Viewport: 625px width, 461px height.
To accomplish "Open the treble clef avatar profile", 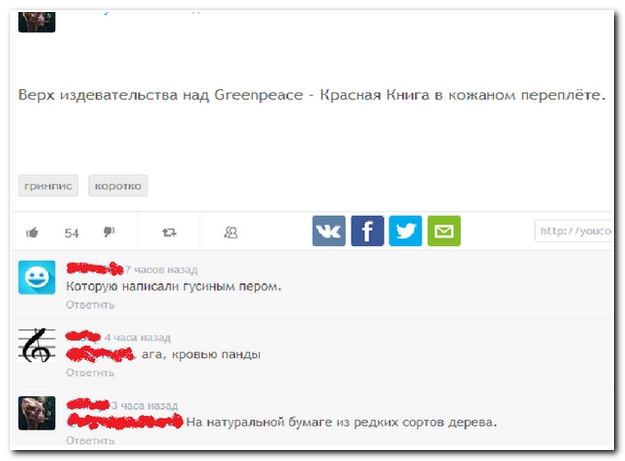I will tap(37, 345).
